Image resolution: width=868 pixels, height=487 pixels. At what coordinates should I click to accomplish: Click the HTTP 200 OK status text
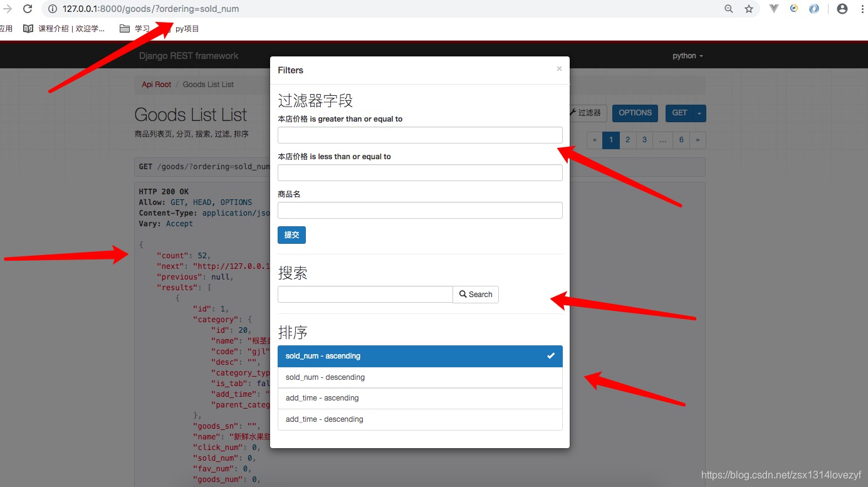tap(164, 192)
